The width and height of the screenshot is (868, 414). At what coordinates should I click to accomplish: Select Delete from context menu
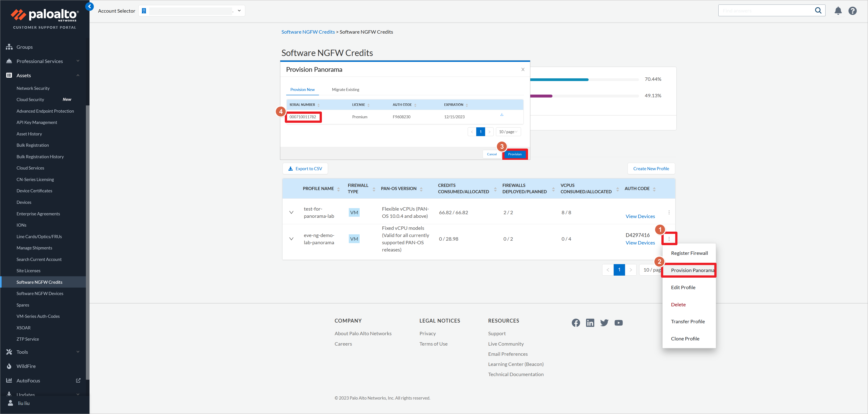(678, 304)
